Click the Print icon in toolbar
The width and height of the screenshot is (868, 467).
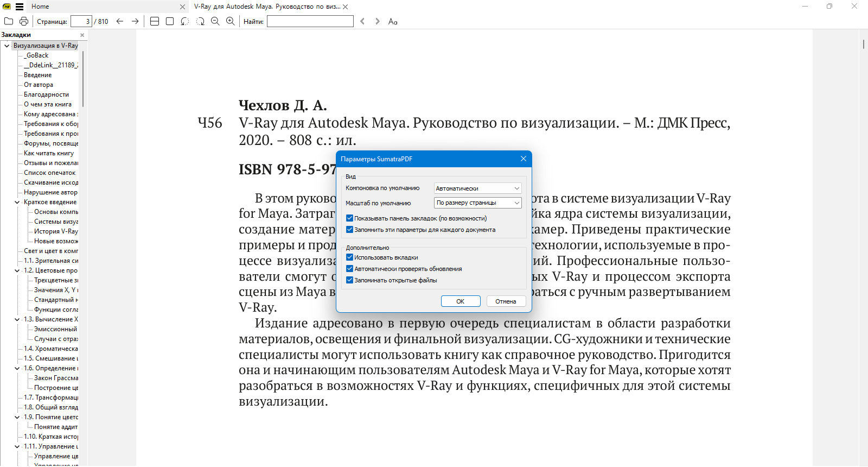point(24,21)
